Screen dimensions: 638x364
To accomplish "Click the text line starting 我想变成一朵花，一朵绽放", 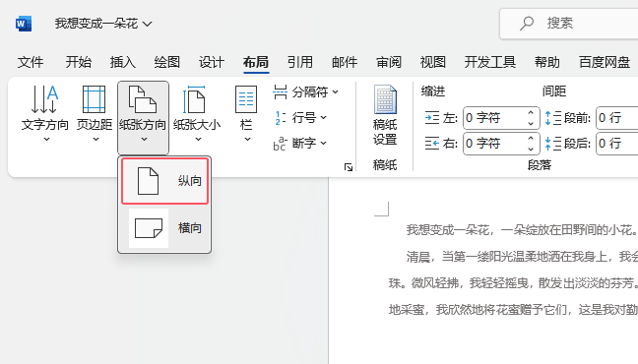I will click(x=522, y=230).
